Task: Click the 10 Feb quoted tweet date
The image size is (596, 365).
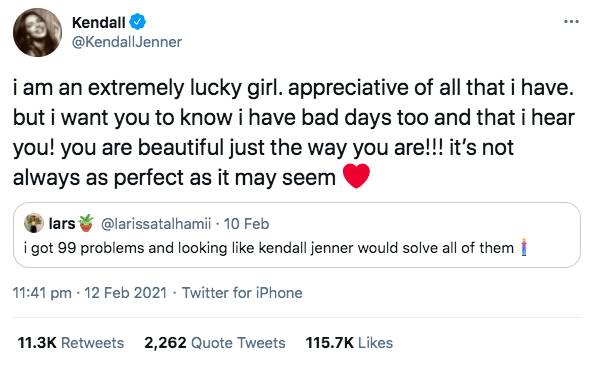Action: click(246, 224)
